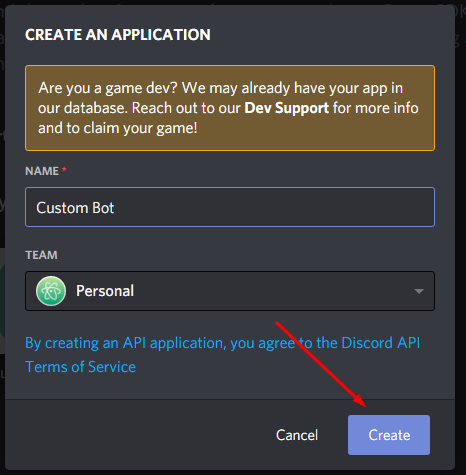Cancel the application creation dialog
466x475 pixels.
pos(297,435)
